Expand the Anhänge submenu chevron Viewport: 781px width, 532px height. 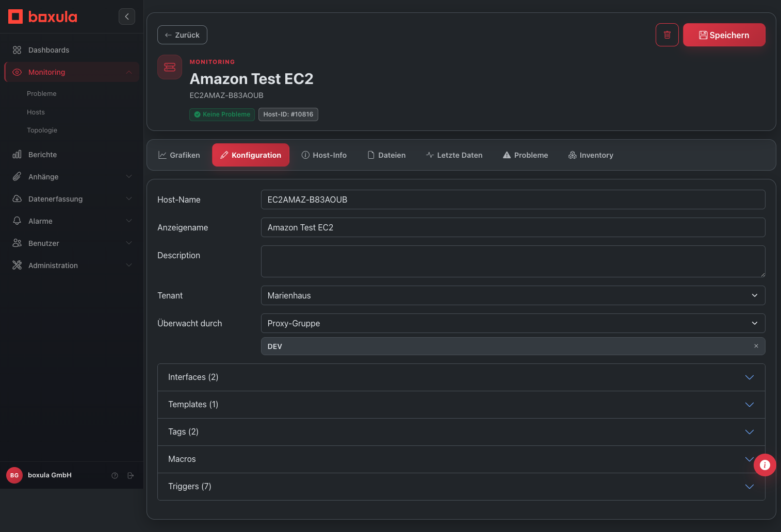tap(129, 177)
